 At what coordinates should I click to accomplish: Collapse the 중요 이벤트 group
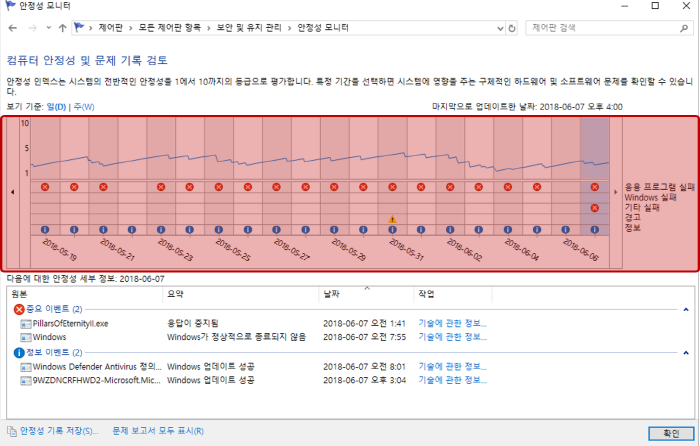click(x=686, y=309)
